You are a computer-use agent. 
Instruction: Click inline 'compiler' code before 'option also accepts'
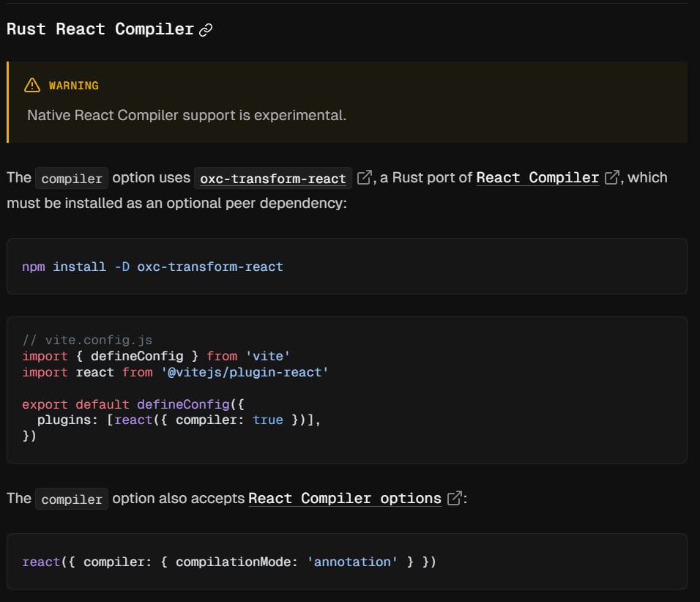(x=72, y=499)
